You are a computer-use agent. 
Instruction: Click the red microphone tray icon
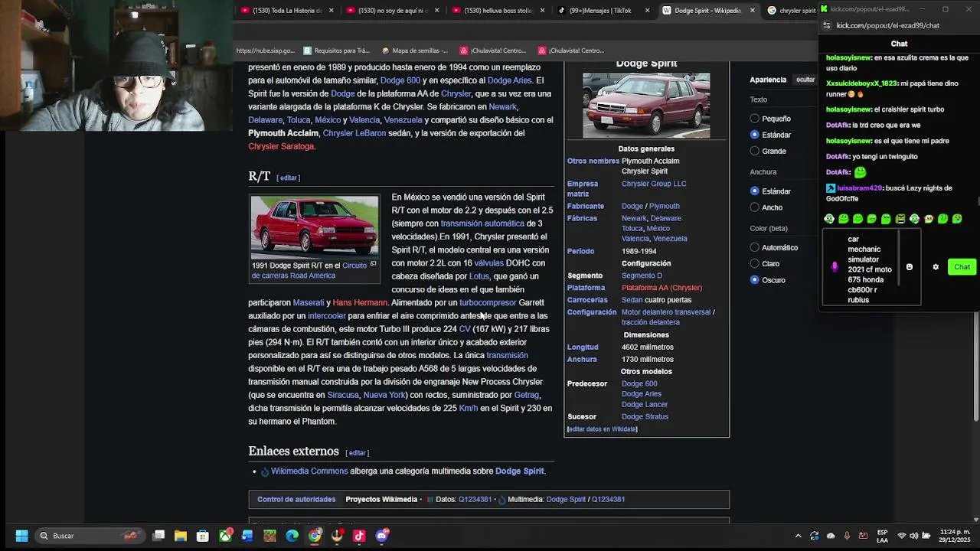[x=847, y=536]
